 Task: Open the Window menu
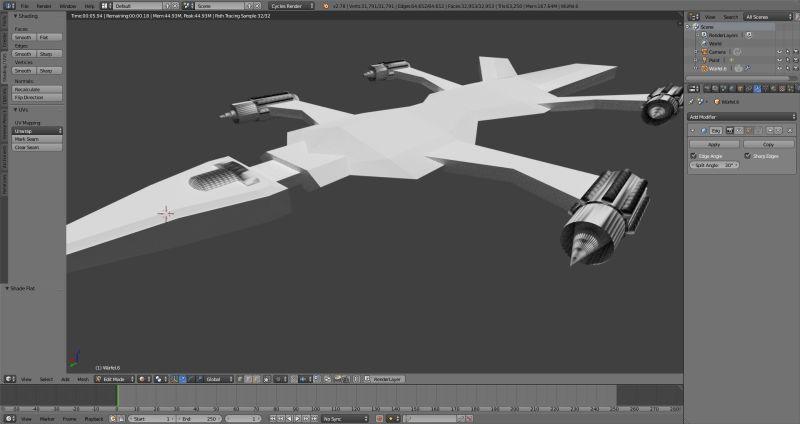click(68, 6)
